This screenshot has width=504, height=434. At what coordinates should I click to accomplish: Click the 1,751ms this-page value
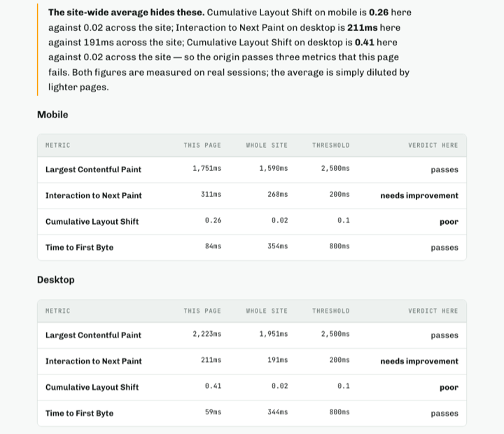pyautogui.click(x=207, y=169)
